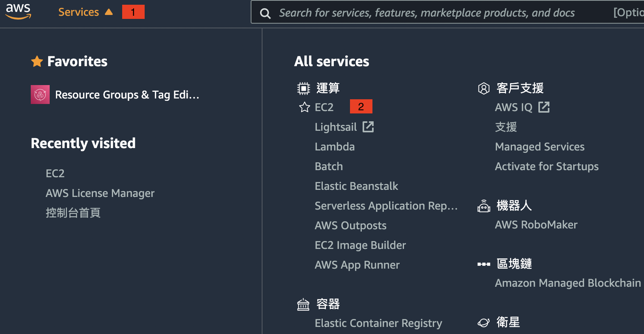This screenshot has width=644, height=334.
Task: Open EC2 under Recently visited
Action: 55,173
